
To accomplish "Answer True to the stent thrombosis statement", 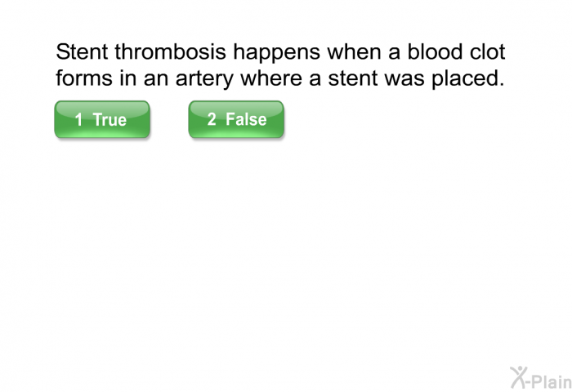I will (x=102, y=119).
